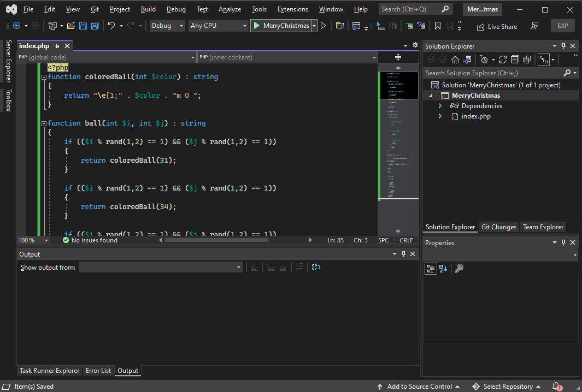The width and height of the screenshot is (582, 392).
Task: Collapse the MerryChristmas project node
Action: pos(431,96)
